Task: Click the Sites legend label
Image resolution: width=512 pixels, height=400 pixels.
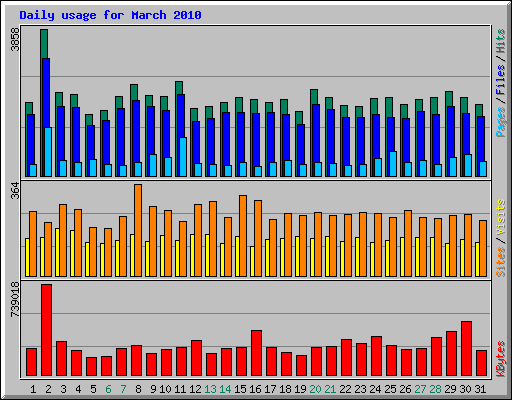Action: tap(501, 262)
